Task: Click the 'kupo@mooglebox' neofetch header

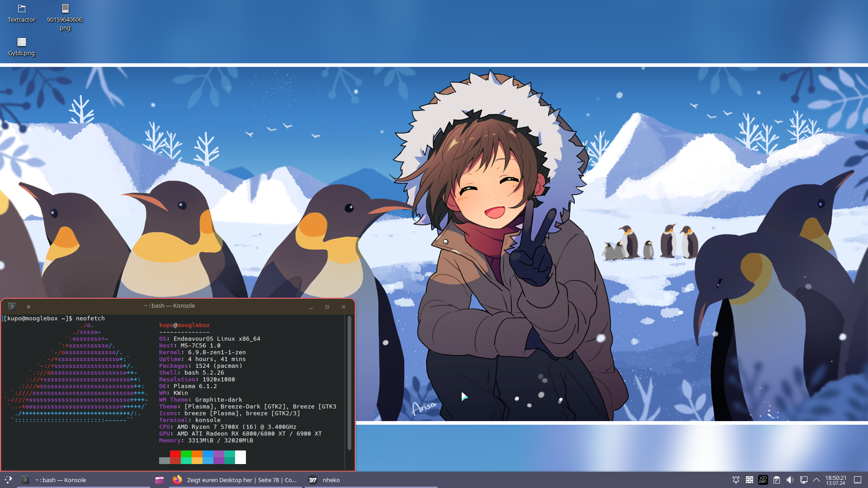Action: 184,325
